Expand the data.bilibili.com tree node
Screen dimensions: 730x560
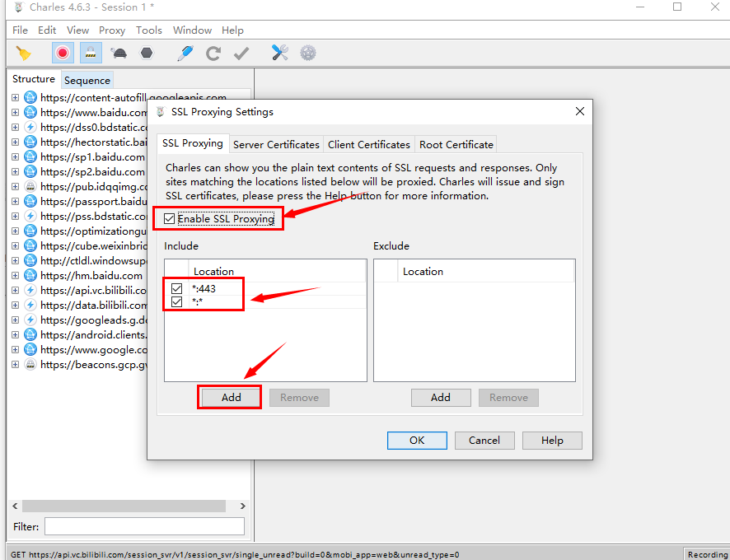coord(16,306)
